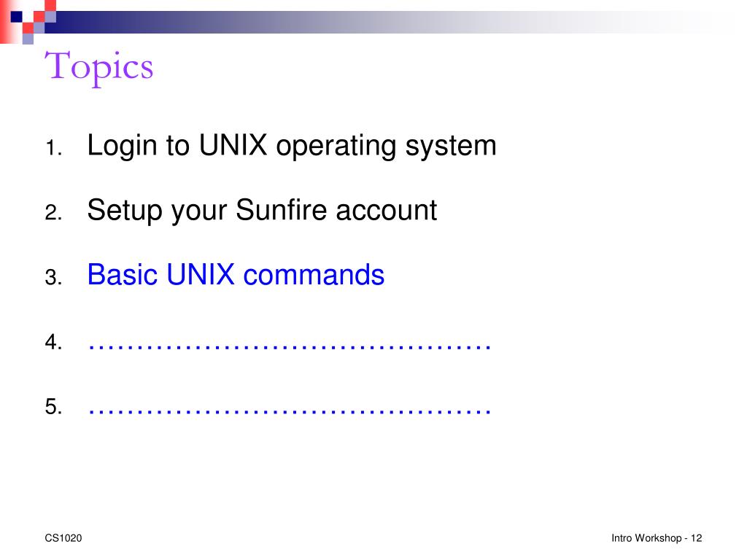747x560 pixels.
Task: Click the "Topics" slide title
Action: pyautogui.click(x=99, y=68)
